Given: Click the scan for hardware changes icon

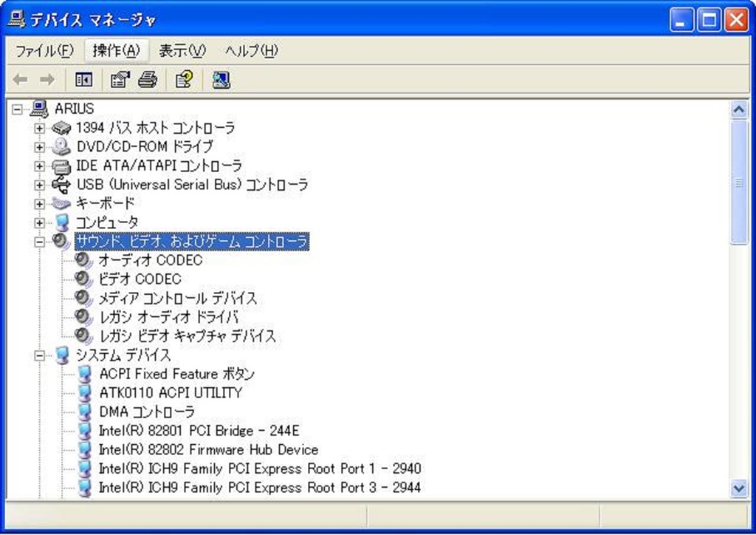Looking at the screenshot, I should tap(221, 80).
